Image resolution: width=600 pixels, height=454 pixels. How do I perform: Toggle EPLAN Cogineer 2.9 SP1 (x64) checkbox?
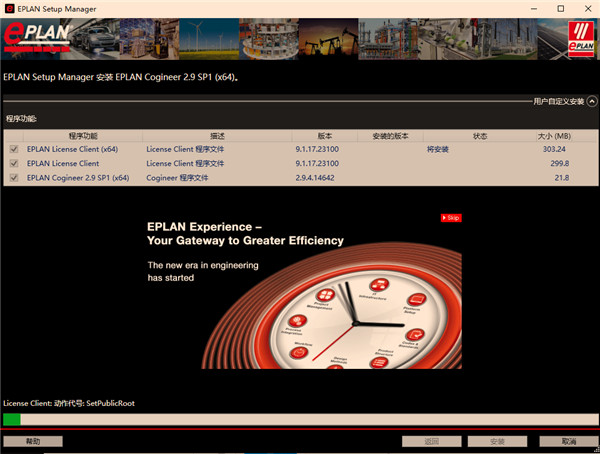pos(14,178)
